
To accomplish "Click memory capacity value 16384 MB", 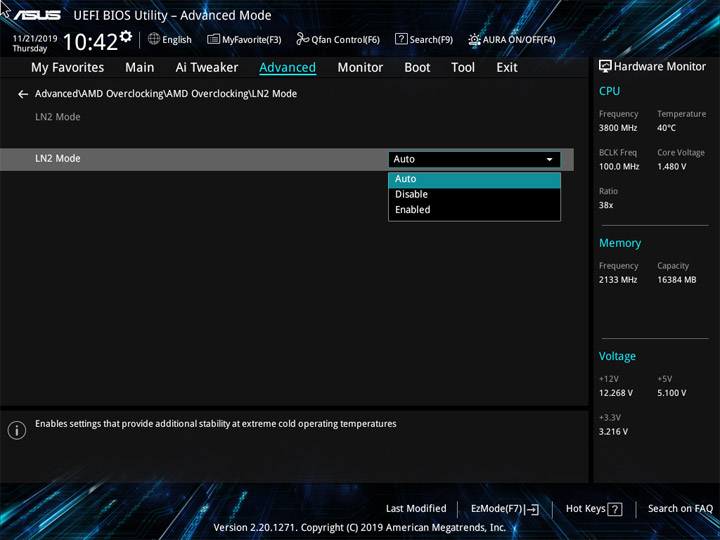I will pyautogui.click(x=676, y=280).
